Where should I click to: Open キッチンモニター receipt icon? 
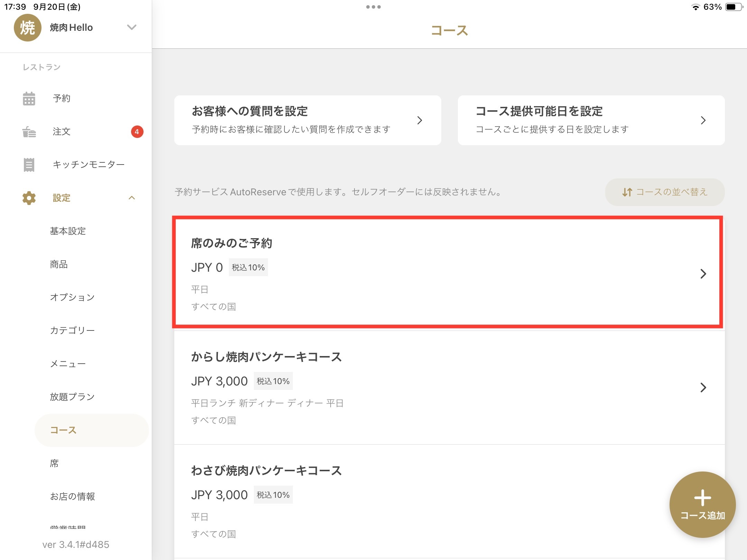[x=29, y=165]
